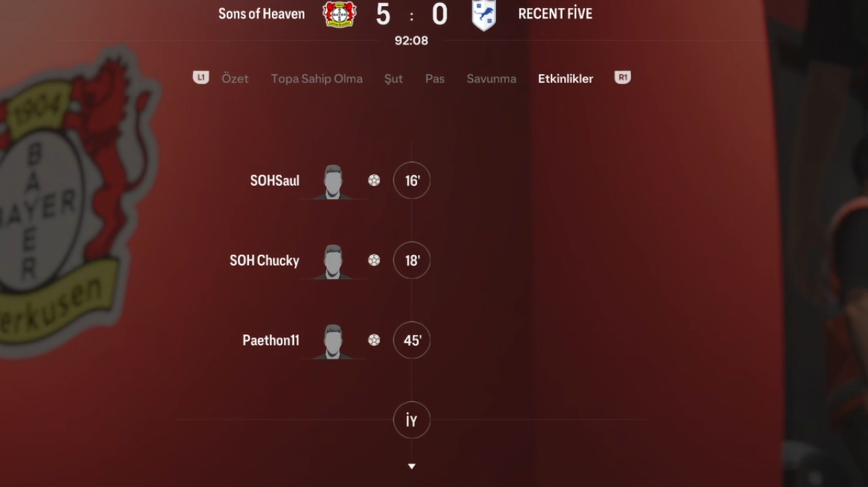Click the L1 previous-tab icon
The image size is (868, 487).
tap(201, 77)
